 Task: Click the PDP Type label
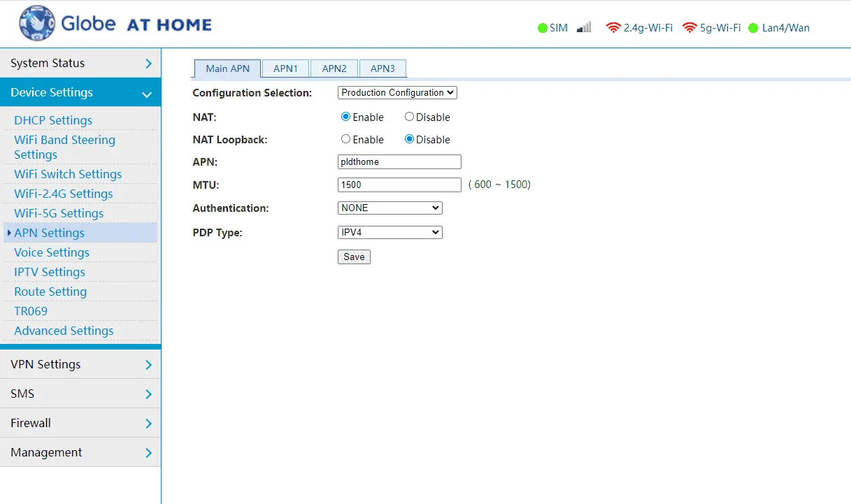(217, 233)
